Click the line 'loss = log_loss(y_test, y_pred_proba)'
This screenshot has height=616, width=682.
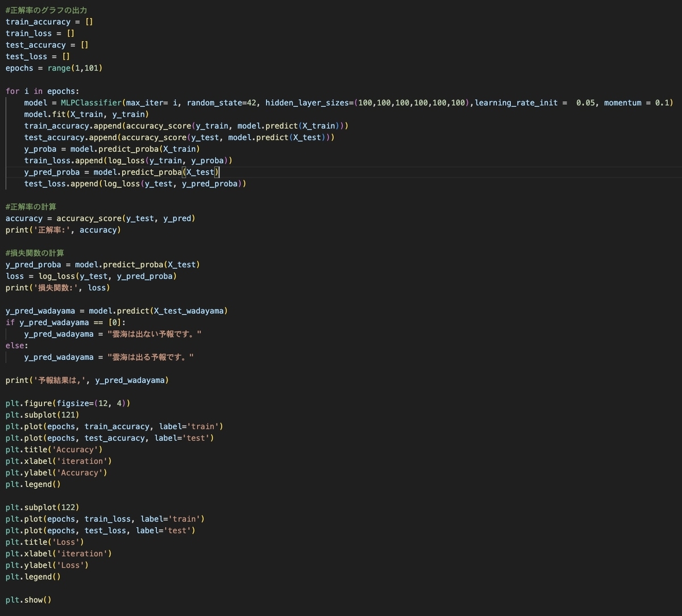coord(91,276)
